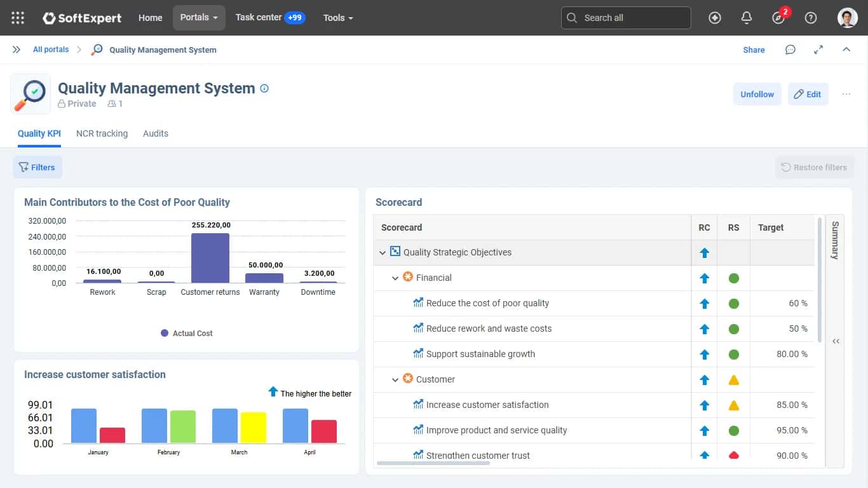Open the Portals dropdown menu

click(x=199, y=18)
